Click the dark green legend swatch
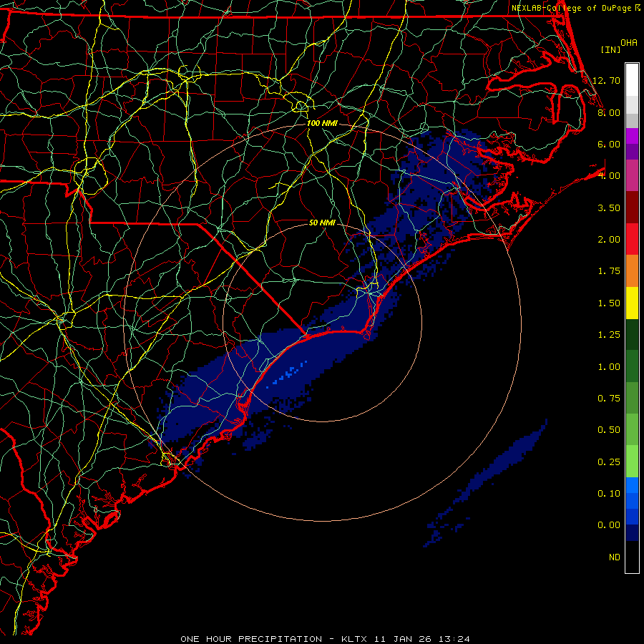644x644 pixels. point(632,335)
